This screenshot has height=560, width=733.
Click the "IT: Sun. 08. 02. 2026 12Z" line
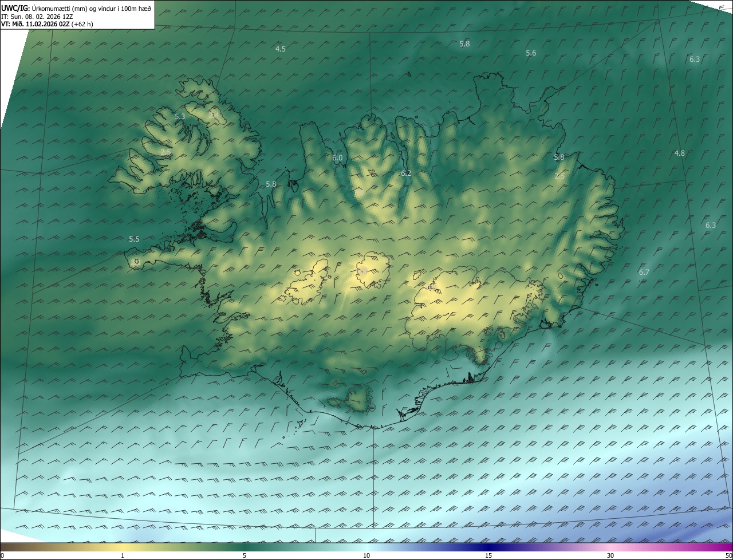[37, 17]
